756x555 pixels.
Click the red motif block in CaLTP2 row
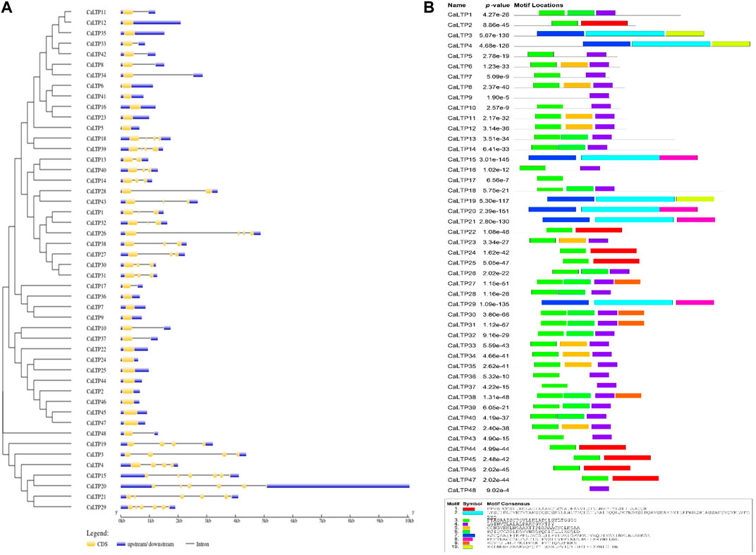coord(604,23)
